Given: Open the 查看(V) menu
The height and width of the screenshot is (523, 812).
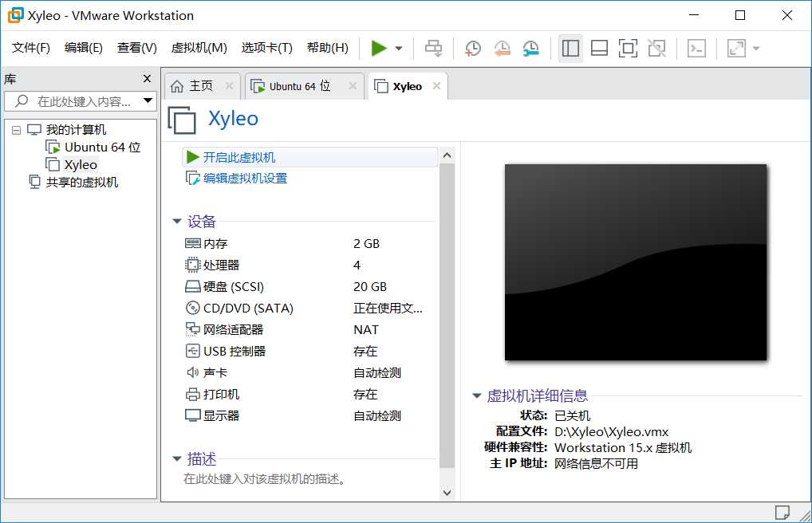Looking at the screenshot, I should (136, 48).
